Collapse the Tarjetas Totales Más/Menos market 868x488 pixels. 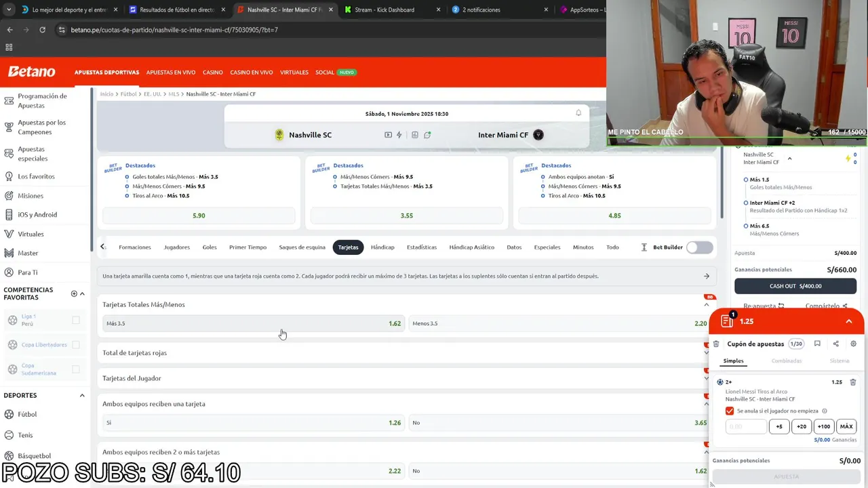pyautogui.click(x=706, y=305)
